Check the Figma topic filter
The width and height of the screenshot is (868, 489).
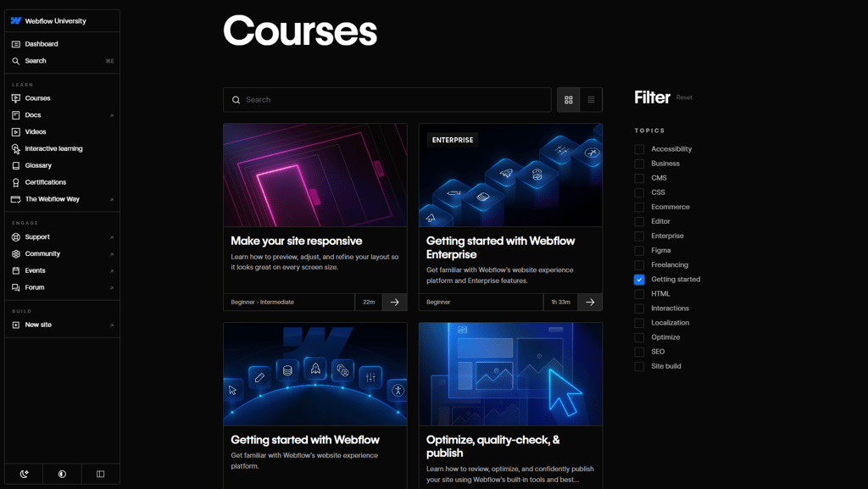point(639,251)
